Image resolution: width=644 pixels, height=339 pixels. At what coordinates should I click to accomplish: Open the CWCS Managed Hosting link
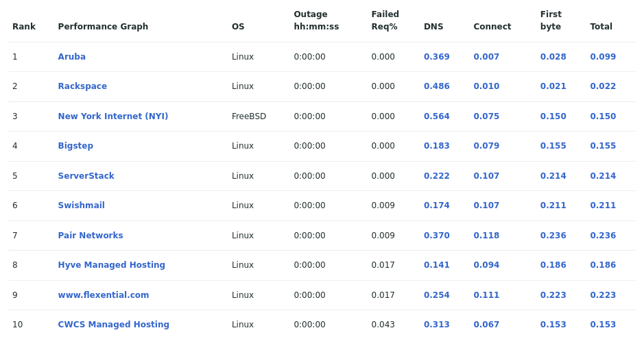[113, 324]
